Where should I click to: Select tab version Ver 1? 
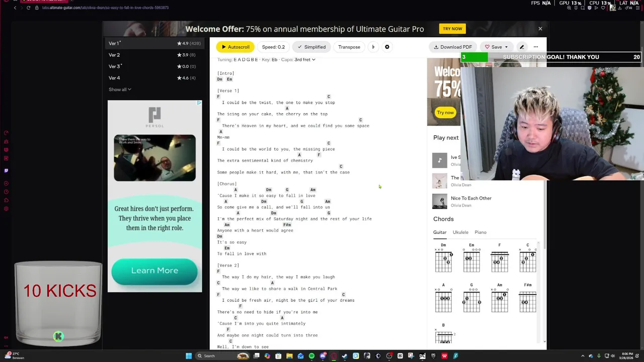154,43
